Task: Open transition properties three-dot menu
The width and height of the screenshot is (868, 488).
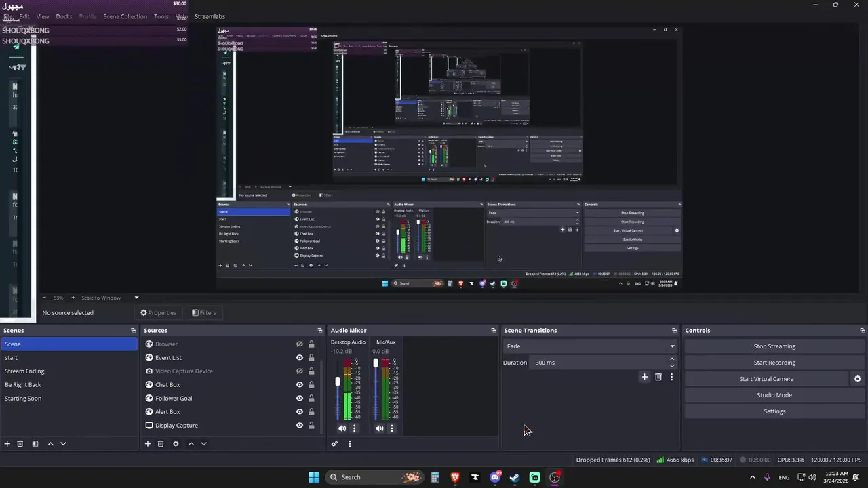Action: pos(671,377)
